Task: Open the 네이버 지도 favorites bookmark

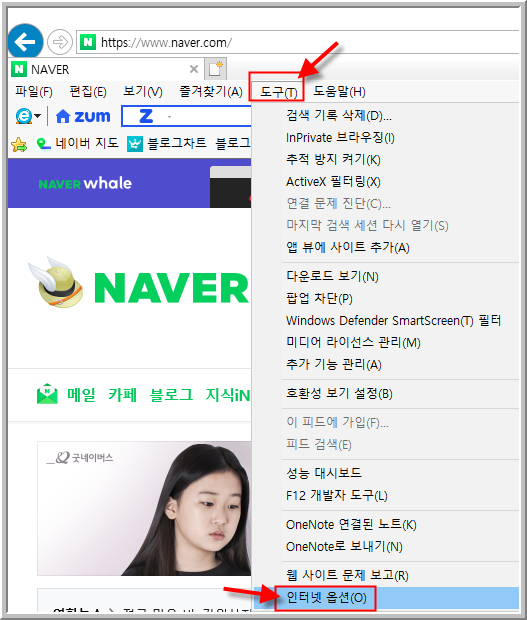Action: pyautogui.click(x=77, y=144)
